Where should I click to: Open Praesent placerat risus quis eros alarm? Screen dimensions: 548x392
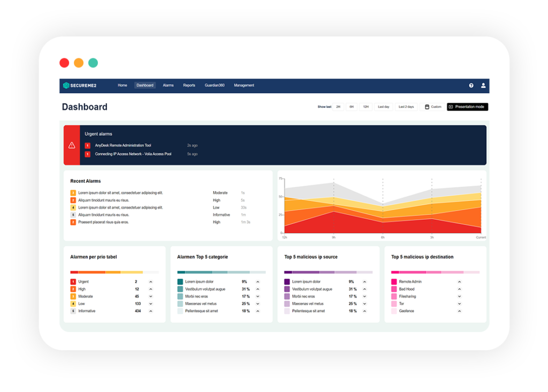pos(103,222)
